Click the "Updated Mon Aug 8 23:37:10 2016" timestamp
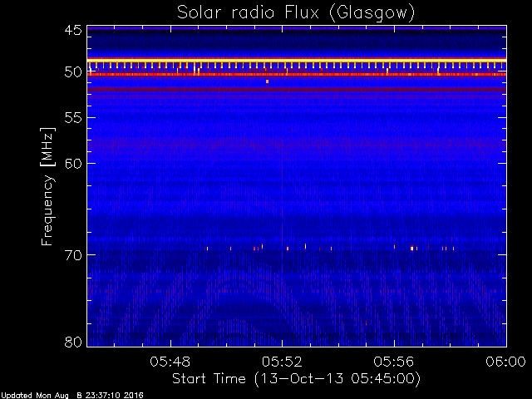Image resolution: width=532 pixels, height=399 pixels. pyautogui.click(x=71, y=396)
